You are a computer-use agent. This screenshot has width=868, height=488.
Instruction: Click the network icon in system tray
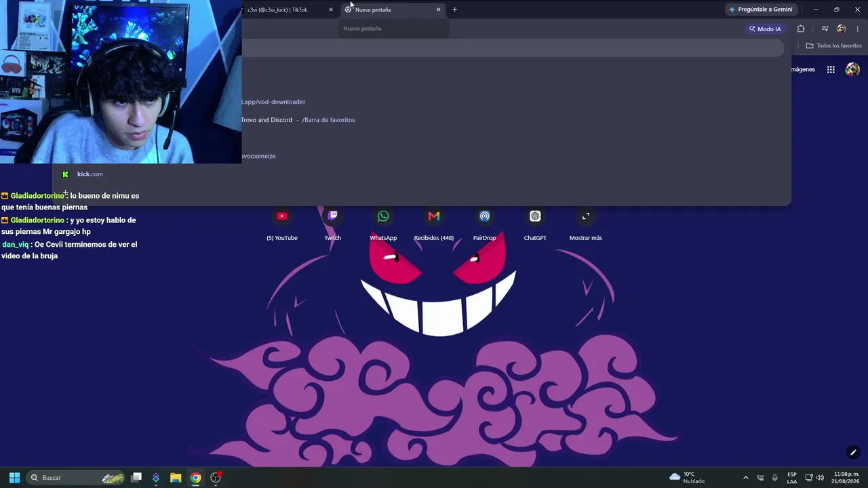(x=809, y=478)
